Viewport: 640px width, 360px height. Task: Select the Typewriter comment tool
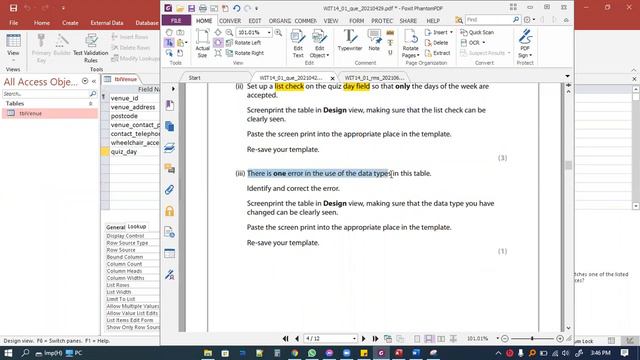(x=350, y=40)
